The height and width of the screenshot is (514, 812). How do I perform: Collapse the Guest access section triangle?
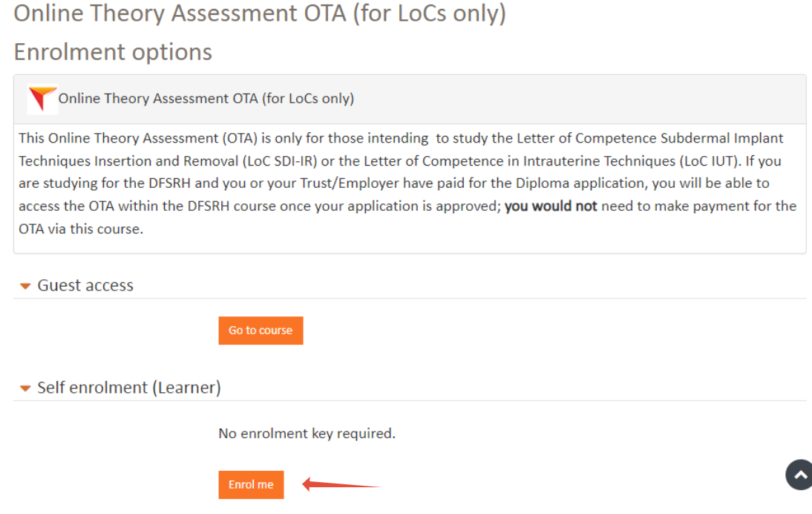(25, 286)
